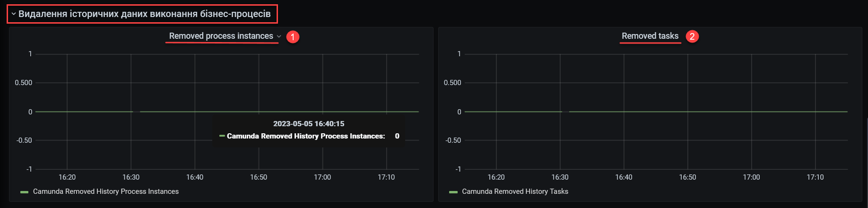Click the 17:10 time label under Removed process instances
868x208 pixels.
click(386, 177)
